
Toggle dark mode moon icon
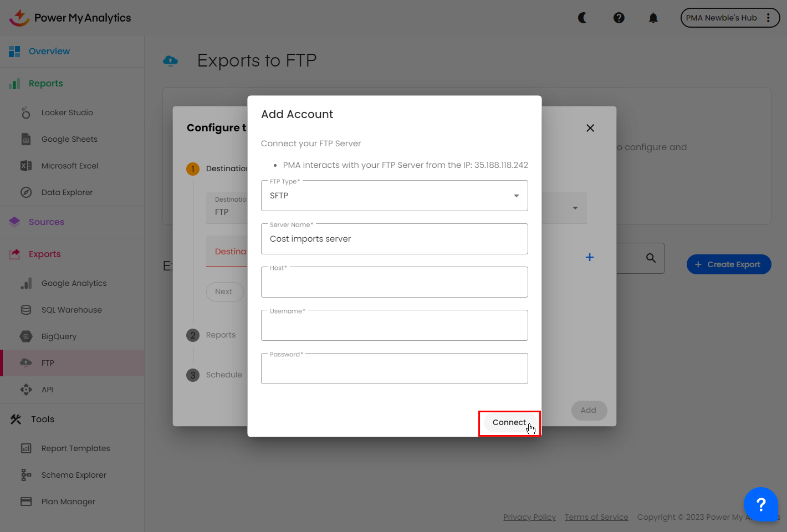tap(582, 18)
